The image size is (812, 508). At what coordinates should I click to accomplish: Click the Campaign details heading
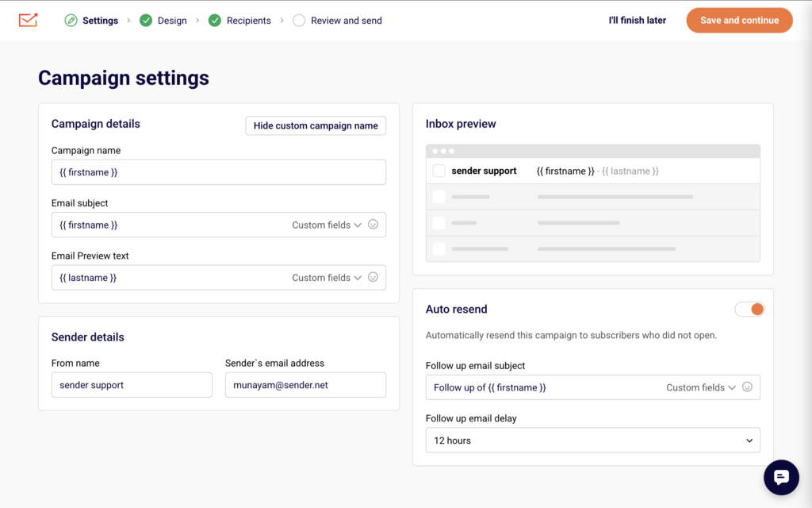[96, 124]
